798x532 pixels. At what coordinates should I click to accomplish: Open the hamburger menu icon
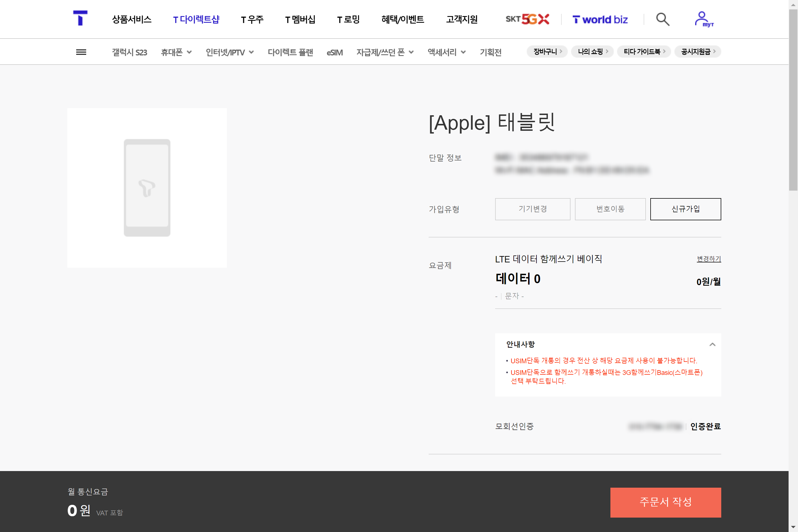[x=81, y=52]
